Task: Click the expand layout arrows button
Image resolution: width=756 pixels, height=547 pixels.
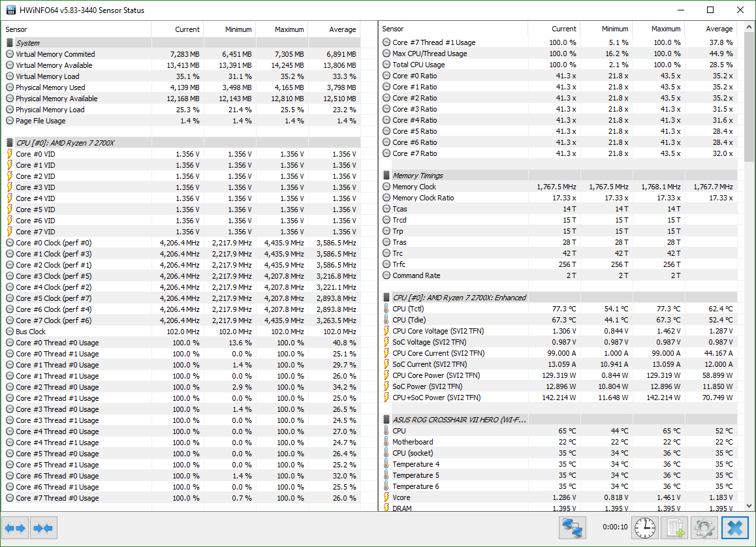Action: [15, 528]
